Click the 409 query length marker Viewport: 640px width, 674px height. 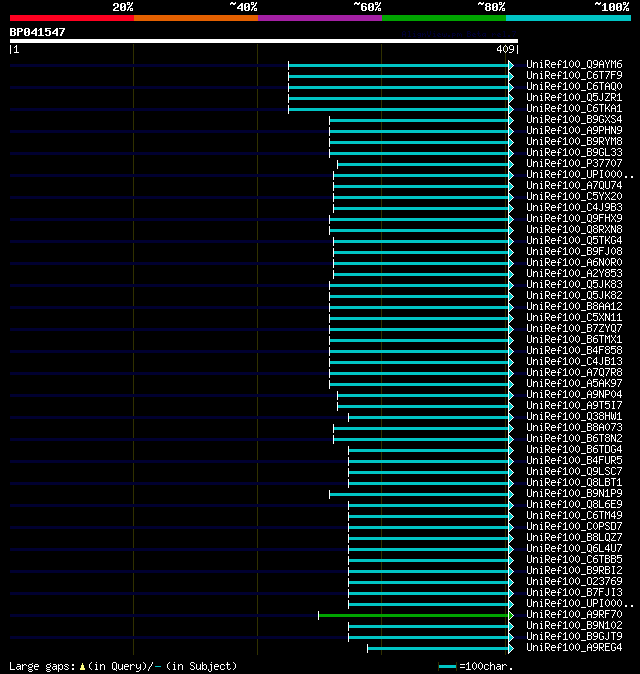pos(505,49)
